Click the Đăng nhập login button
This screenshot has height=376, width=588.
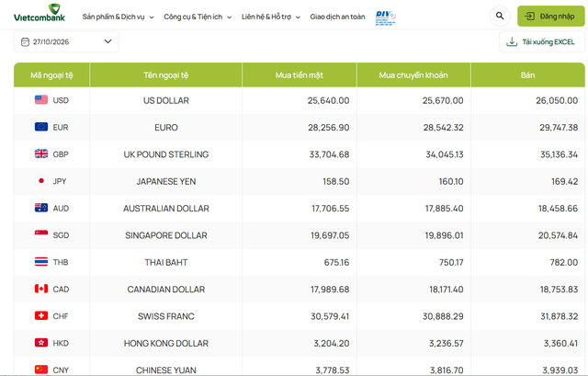[550, 17]
